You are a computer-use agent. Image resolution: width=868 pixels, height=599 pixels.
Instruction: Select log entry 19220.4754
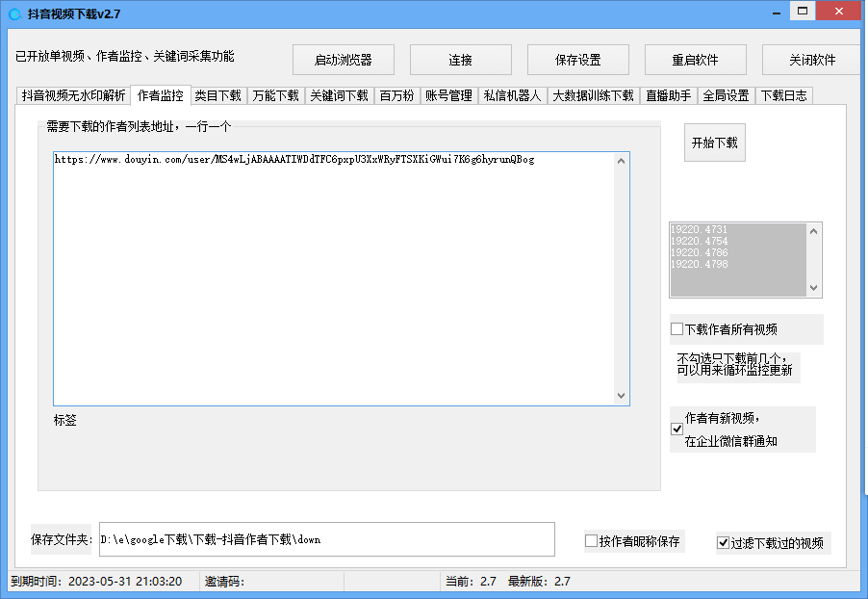point(700,241)
